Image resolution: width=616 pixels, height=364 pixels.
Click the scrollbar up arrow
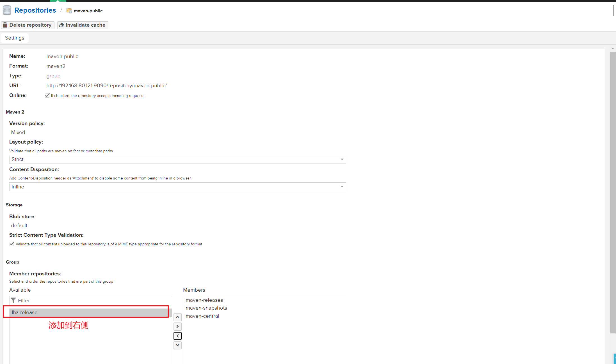[x=613, y=49]
